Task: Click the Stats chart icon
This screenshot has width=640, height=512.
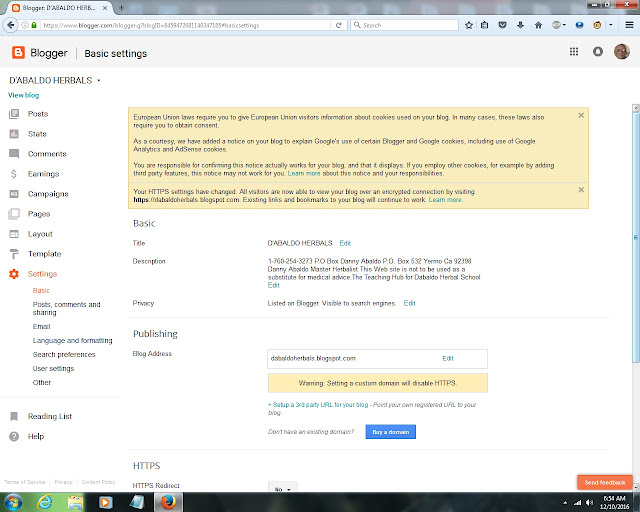Action: coord(14,134)
